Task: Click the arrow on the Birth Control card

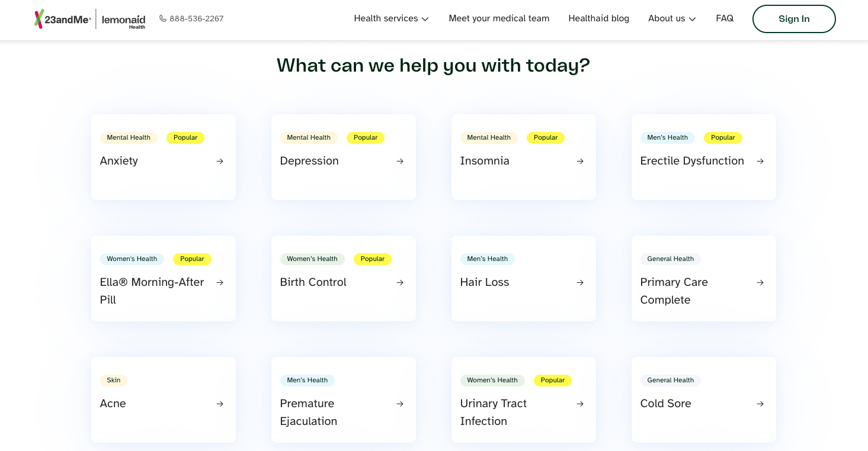Action: click(x=399, y=282)
